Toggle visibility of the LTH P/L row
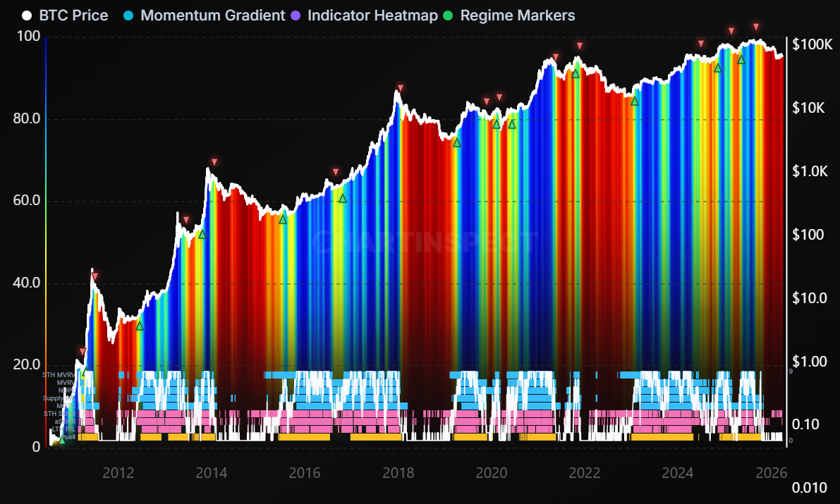The height and width of the screenshot is (504, 840). [x=63, y=429]
